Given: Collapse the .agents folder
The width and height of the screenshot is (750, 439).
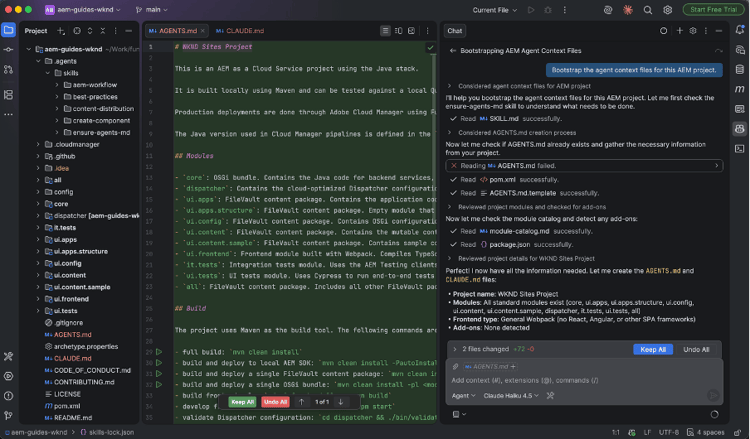Looking at the screenshot, I should click(x=38, y=61).
